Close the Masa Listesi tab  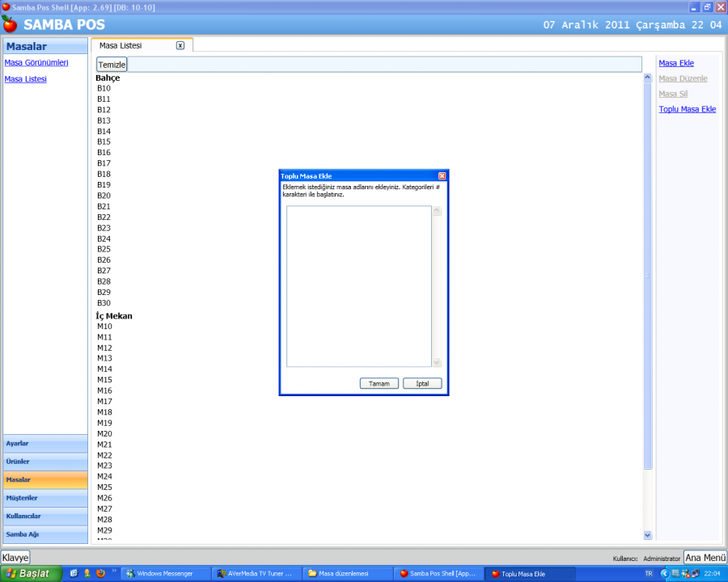(180, 45)
